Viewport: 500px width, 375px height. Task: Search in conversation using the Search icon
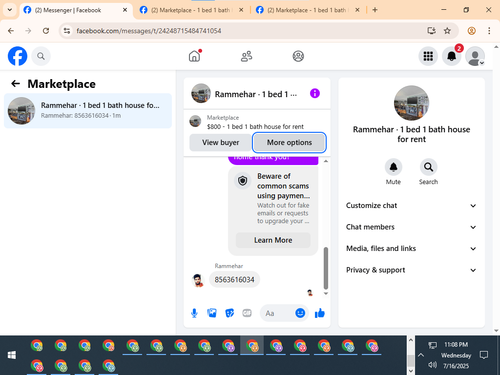(x=428, y=167)
